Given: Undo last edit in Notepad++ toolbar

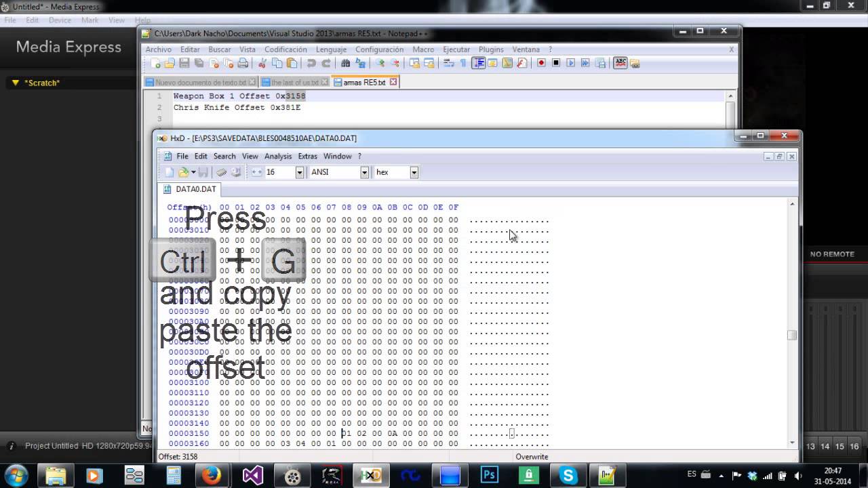Looking at the screenshot, I should [x=311, y=63].
